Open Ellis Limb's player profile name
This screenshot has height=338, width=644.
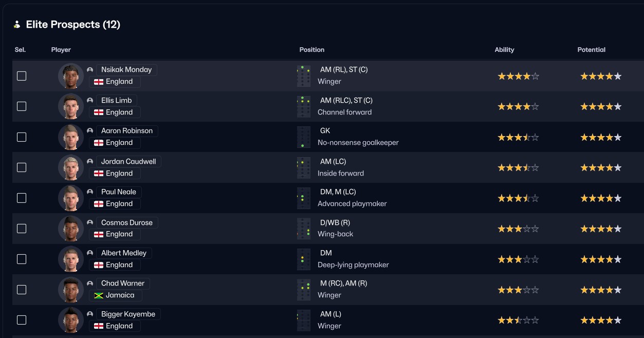click(117, 100)
